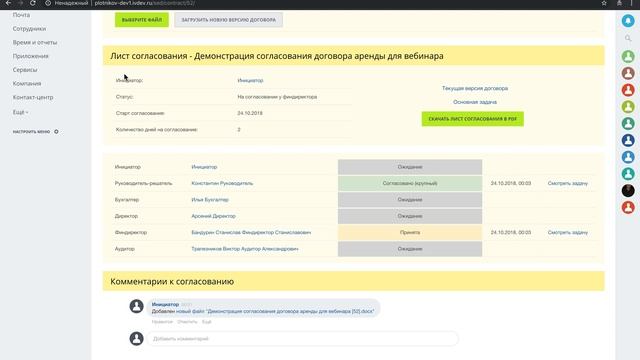
Task: Click the Согласовано (крупный) status cell
Action: point(410,183)
